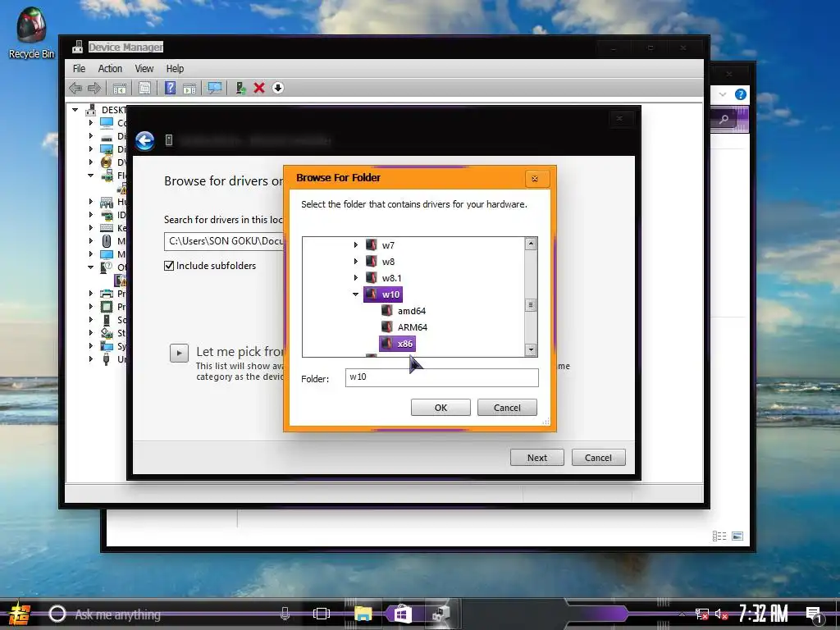Click the search magnifier in background window

point(724,119)
